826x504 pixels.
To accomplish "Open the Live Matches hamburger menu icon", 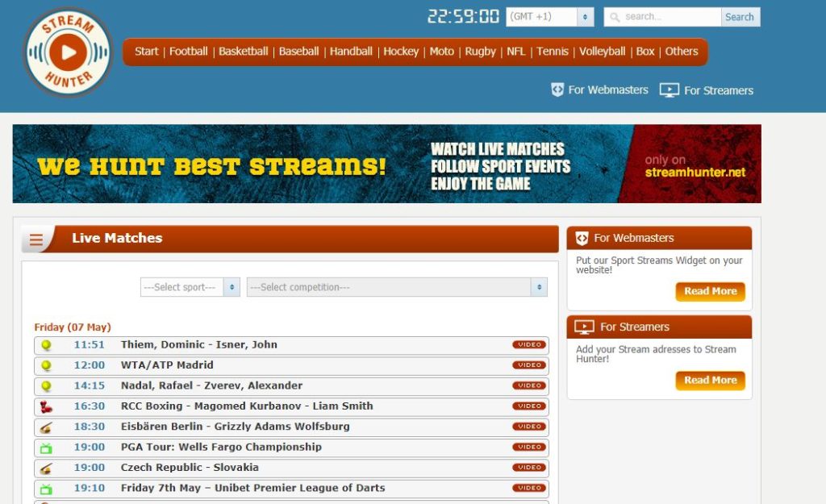I will coord(36,240).
